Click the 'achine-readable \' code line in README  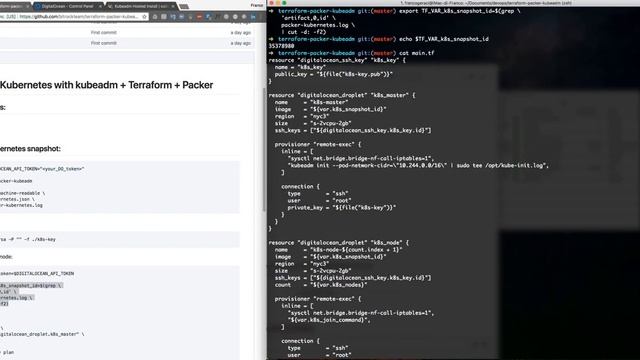(x=22, y=193)
